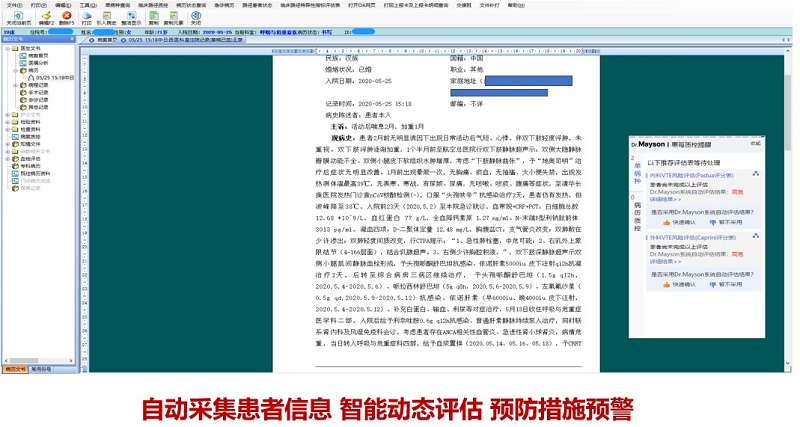Expand the 病程记录 tree folder
This screenshot has height=427, width=800.
coord(15,85)
